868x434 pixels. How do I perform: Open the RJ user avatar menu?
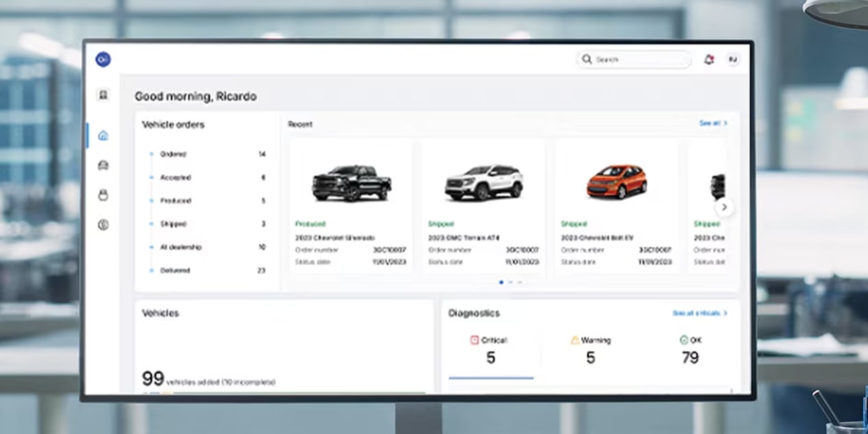pos(732,60)
